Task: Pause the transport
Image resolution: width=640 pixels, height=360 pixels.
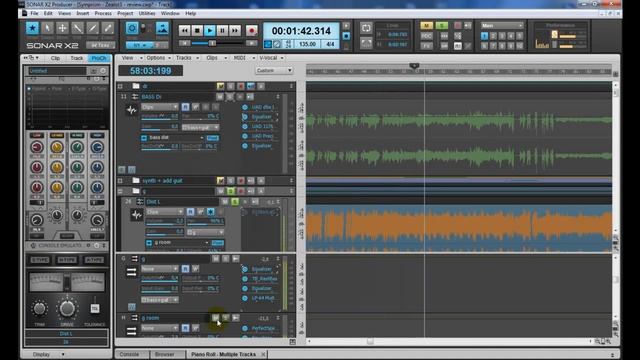Action: (222, 31)
